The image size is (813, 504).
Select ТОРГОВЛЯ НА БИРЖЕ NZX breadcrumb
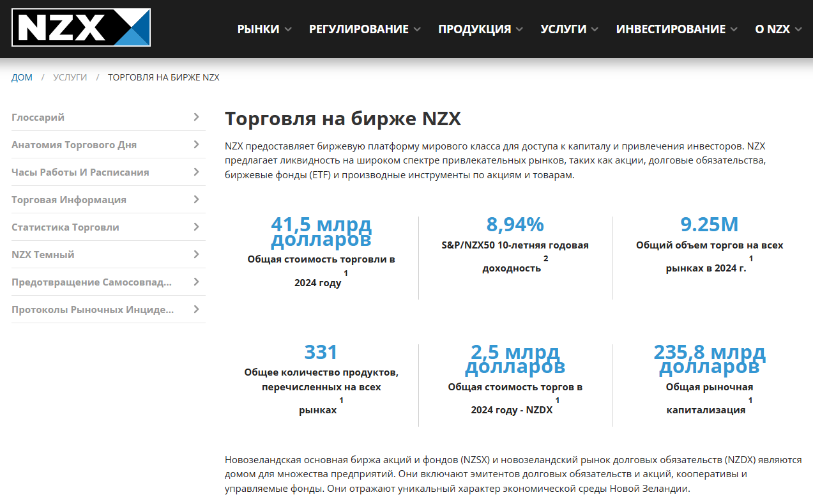[x=163, y=77]
